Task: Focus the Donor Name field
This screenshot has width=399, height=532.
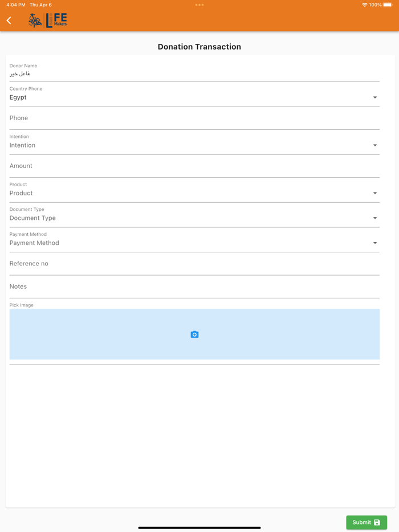Action: (194, 73)
